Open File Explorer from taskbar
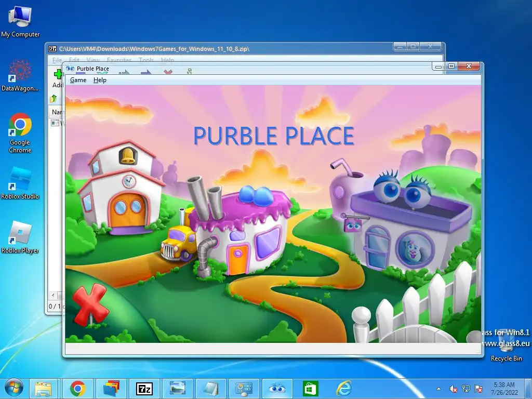The image size is (532, 399). 44,389
